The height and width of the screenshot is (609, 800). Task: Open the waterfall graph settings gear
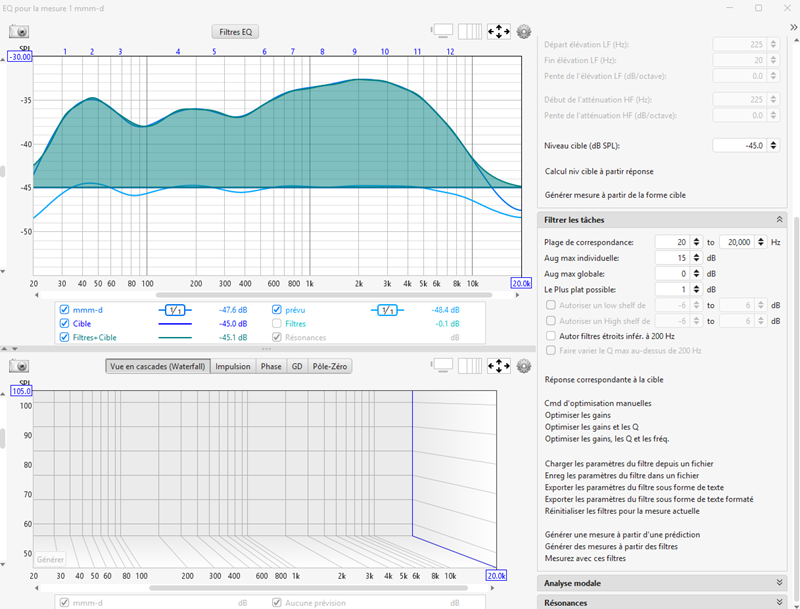pyautogui.click(x=524, y=366)
